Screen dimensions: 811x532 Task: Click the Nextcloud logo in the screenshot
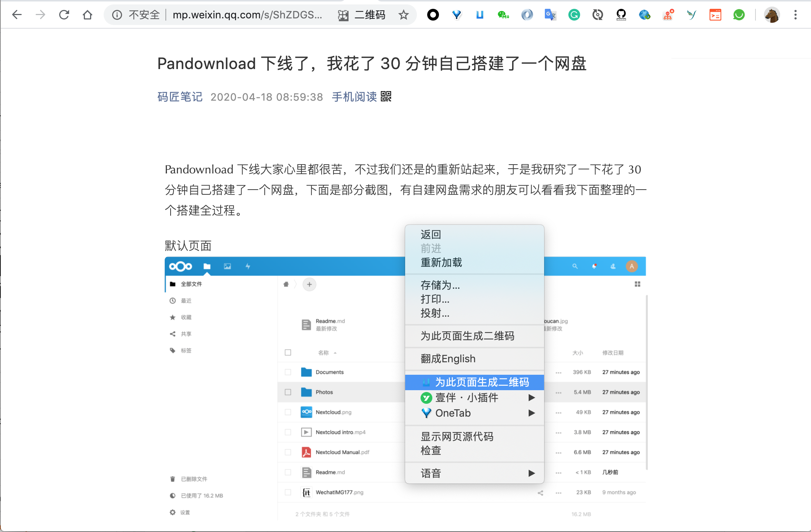(181, 266)
